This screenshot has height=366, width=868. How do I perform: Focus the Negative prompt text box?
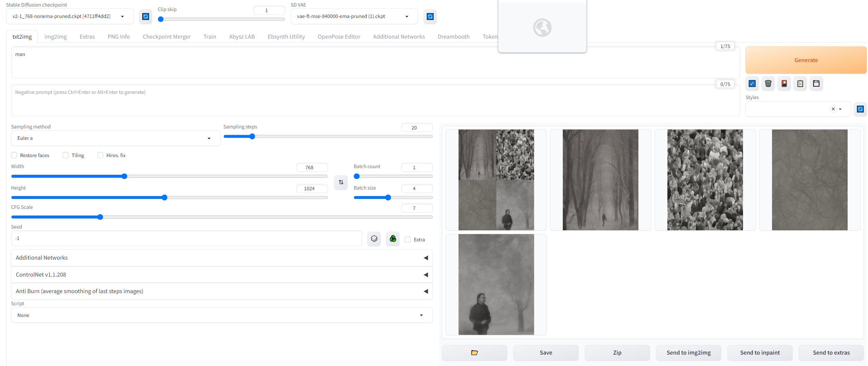point(376,100)
